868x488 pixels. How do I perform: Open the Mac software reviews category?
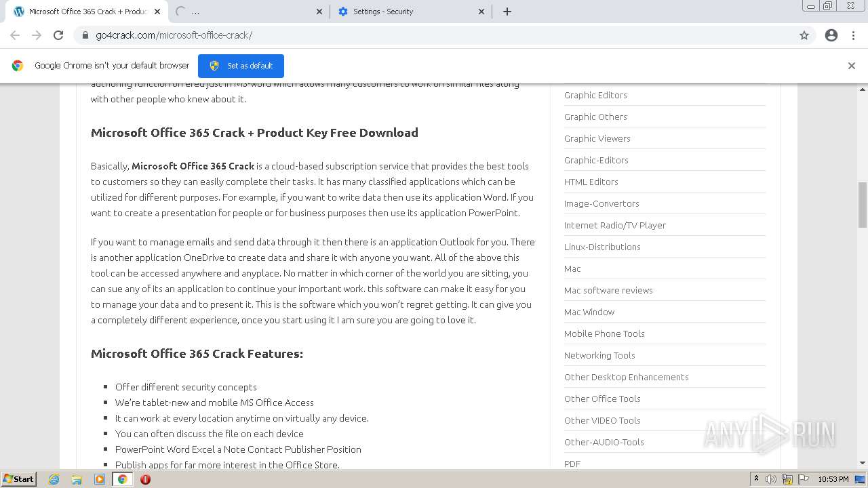(x=608, y=291)
